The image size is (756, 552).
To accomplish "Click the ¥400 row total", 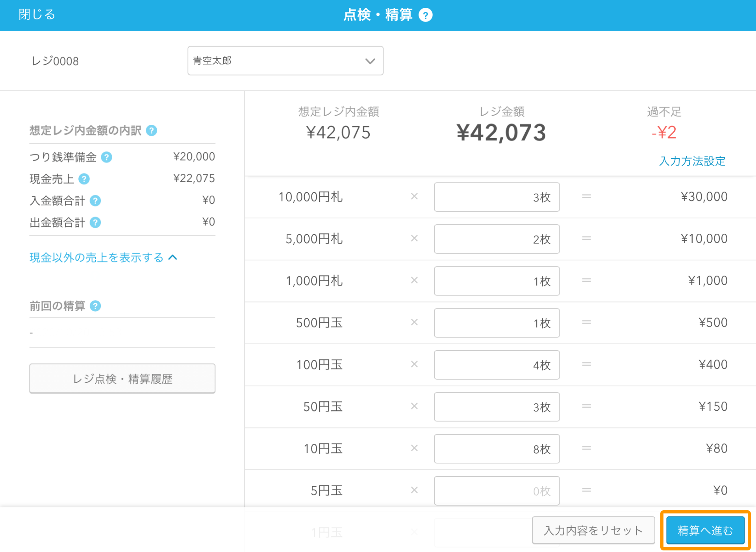I will [713, 364].
